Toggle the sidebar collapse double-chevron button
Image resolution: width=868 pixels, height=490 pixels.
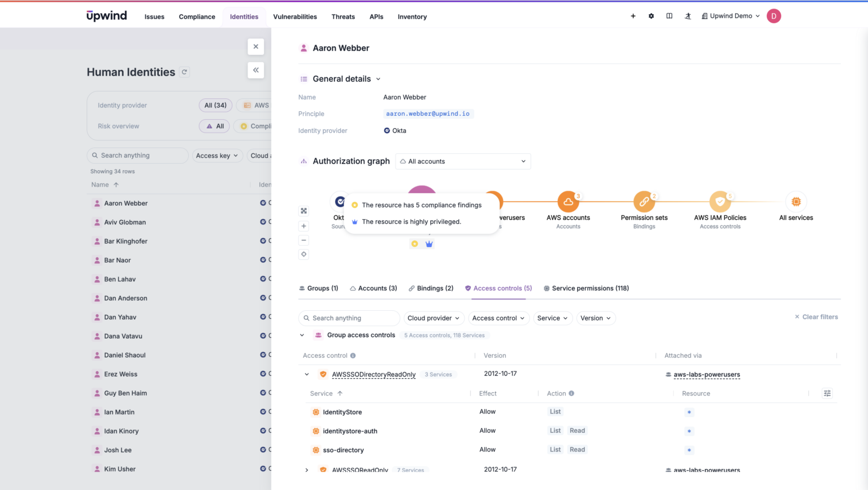coord(255,70)
